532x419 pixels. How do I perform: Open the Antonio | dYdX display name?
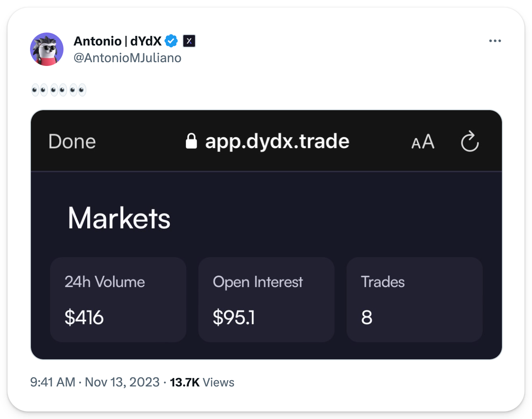[x=117, y=41]
